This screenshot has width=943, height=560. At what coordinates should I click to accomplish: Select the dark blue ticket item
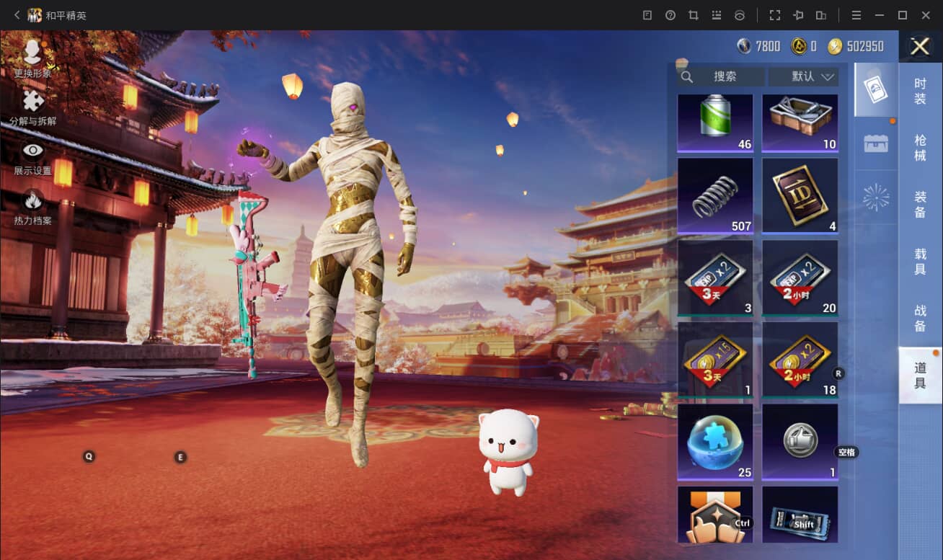(800, 515)
